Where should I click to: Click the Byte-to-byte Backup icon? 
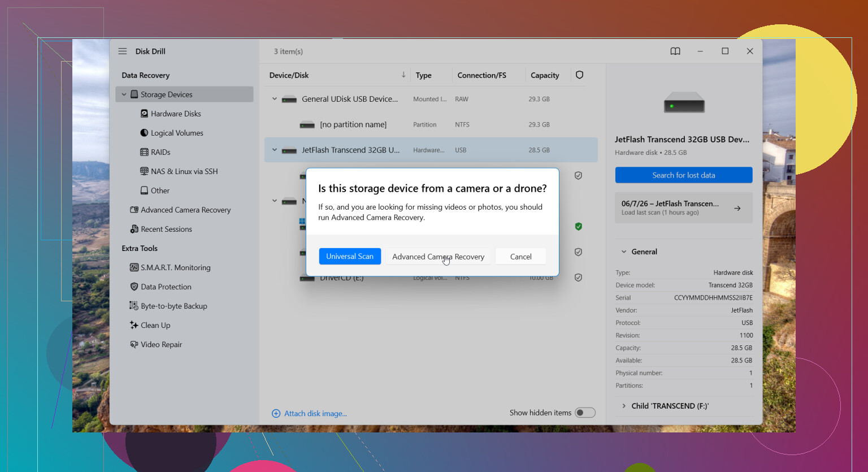tap(134, 306)
